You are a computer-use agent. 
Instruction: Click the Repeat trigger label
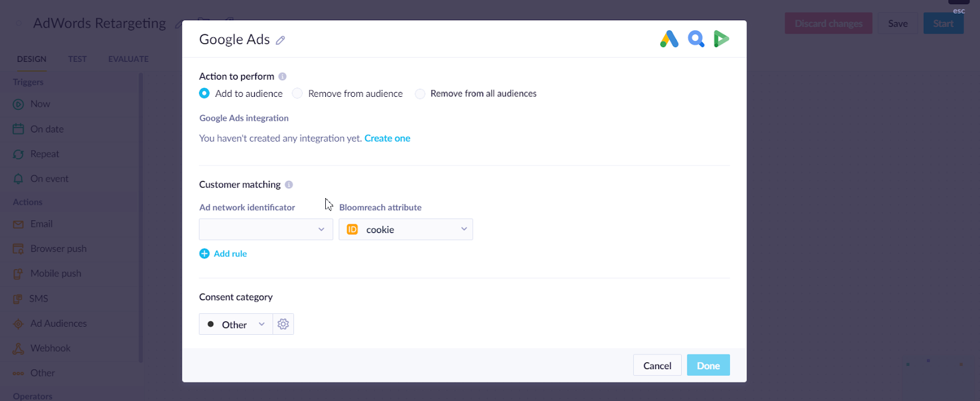[45, 155]
